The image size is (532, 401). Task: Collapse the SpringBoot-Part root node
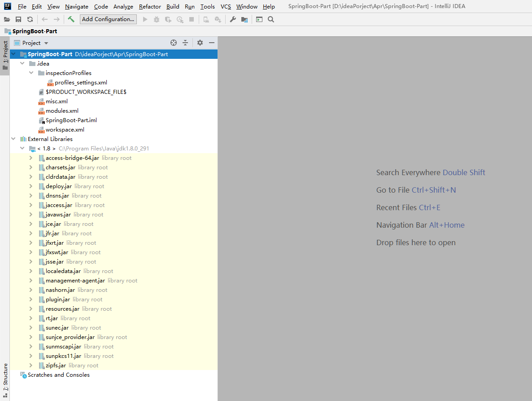coord(13,54)
